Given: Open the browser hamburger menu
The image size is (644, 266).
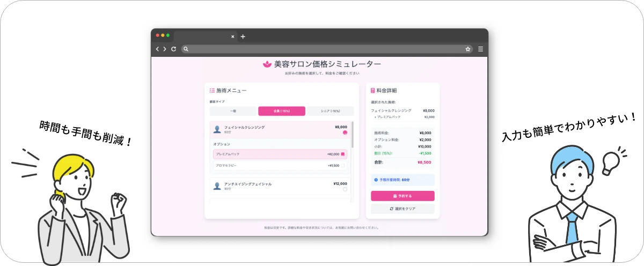Looking at the screenshot, I should pos(480,49).
